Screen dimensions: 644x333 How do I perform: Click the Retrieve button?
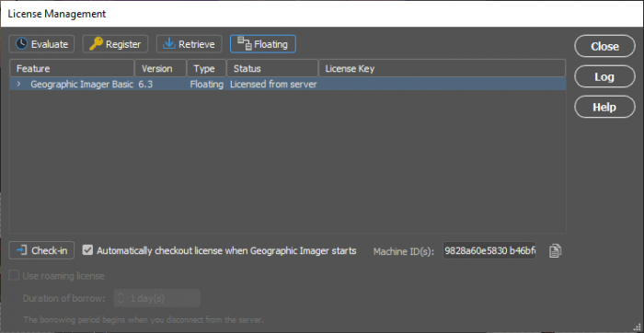(x=189, y=44)
